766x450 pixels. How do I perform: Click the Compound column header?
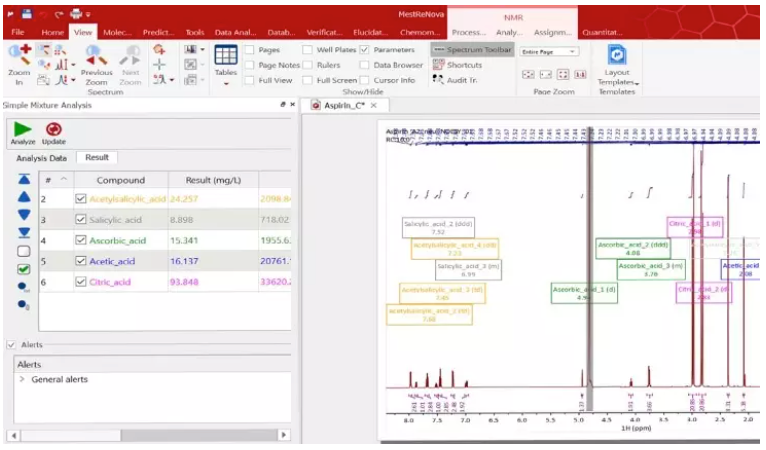click(x=120, y=180)
